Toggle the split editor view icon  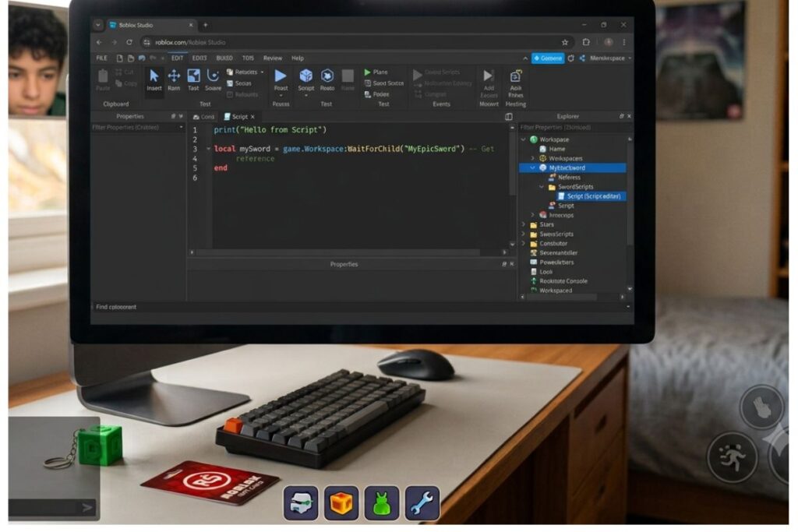pos(508,117)
